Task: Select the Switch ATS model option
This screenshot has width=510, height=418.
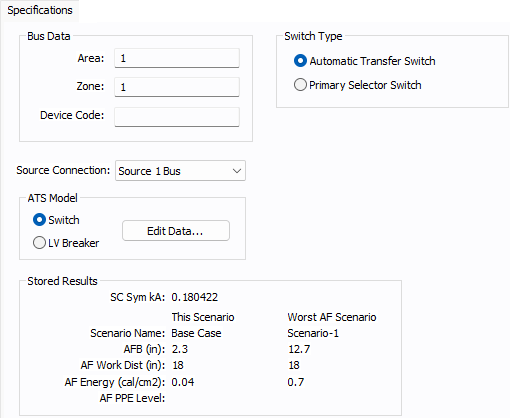Action: (x=39, y=220)
